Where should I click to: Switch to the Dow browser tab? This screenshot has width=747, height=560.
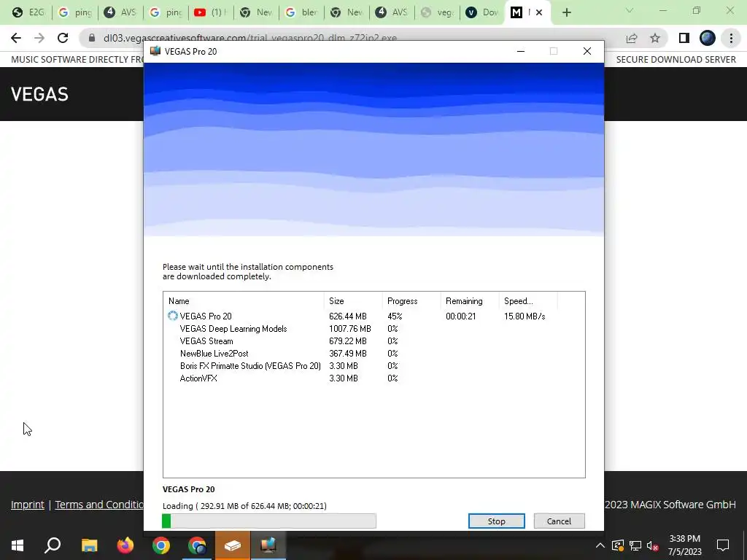click(x=482, y=12)
